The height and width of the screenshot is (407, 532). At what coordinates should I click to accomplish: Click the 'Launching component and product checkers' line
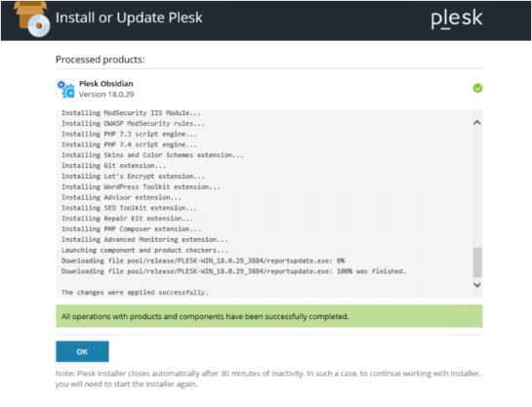tap(144, 250)
